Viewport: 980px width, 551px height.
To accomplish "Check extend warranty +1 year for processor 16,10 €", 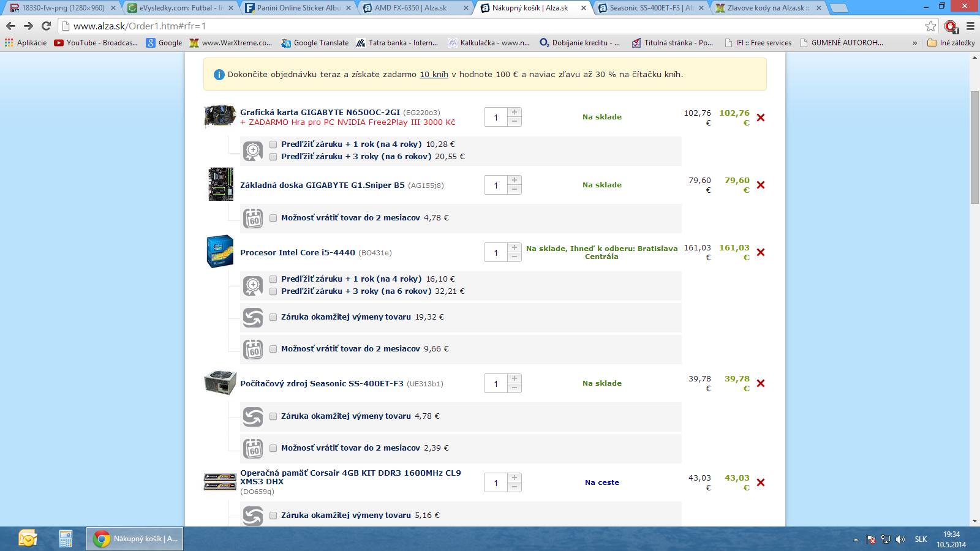I will (273, 279).
